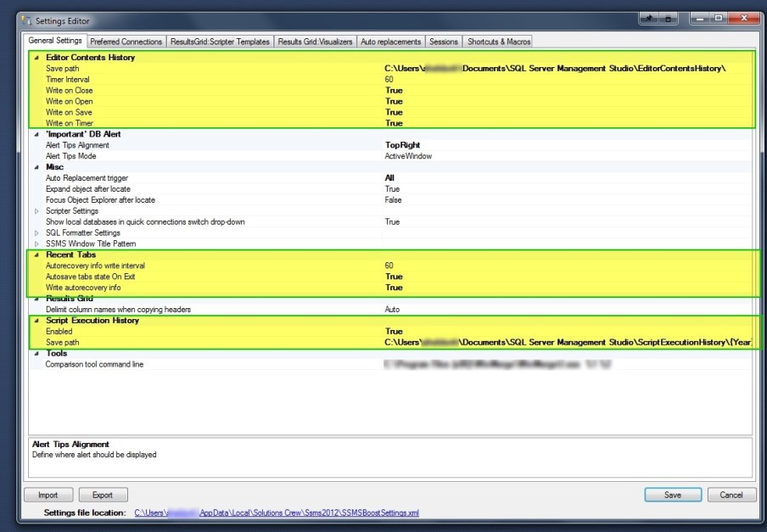Click the Export button

[103, 495]
